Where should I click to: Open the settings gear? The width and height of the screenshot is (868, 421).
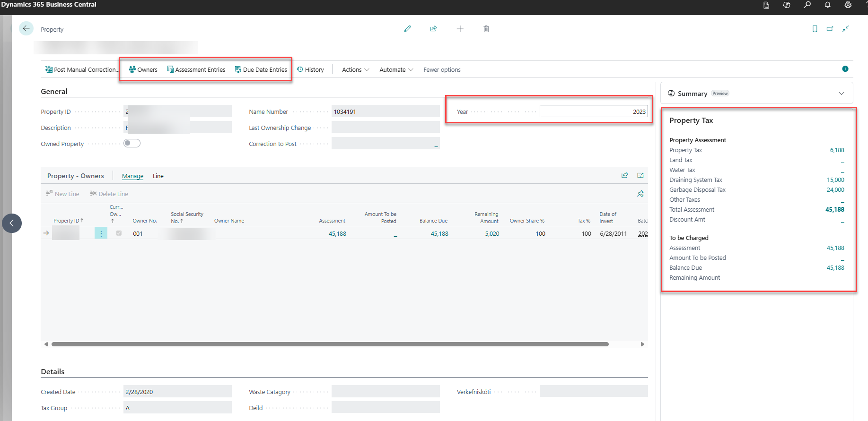[x=848, y=5]
